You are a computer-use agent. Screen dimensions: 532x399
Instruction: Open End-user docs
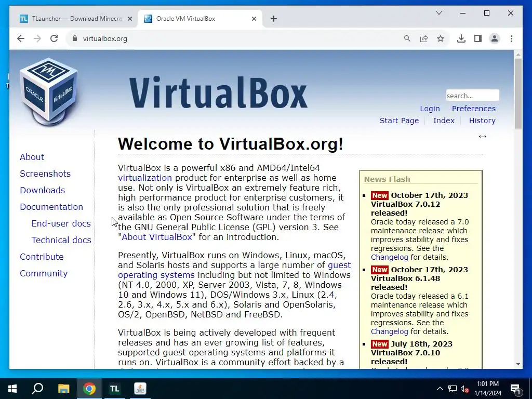61,223
